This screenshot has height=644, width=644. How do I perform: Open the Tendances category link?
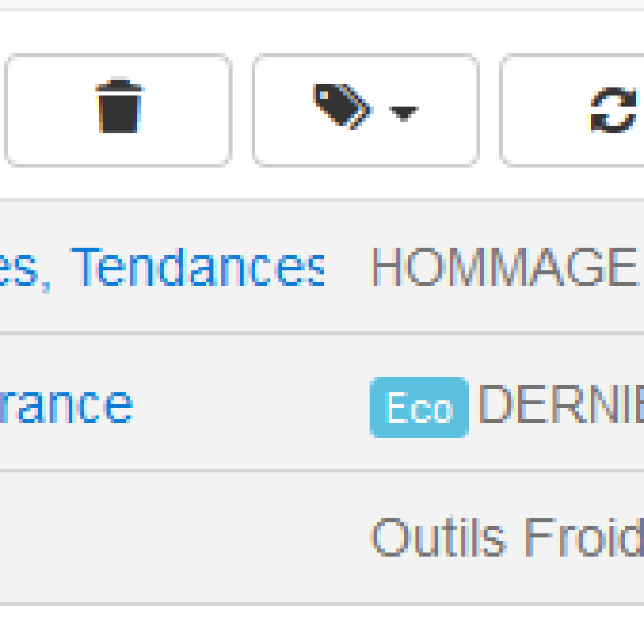(x=198, y=267)
